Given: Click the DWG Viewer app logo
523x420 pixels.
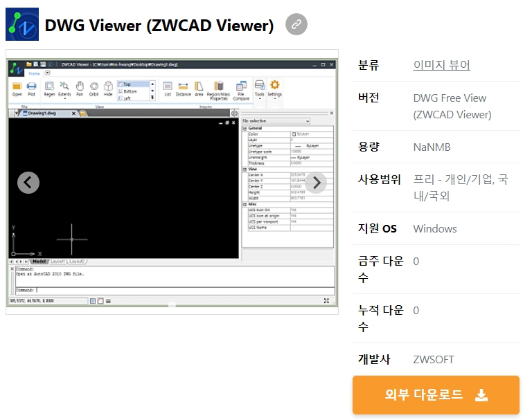Looking at the screenshot, I should (22, 24).
